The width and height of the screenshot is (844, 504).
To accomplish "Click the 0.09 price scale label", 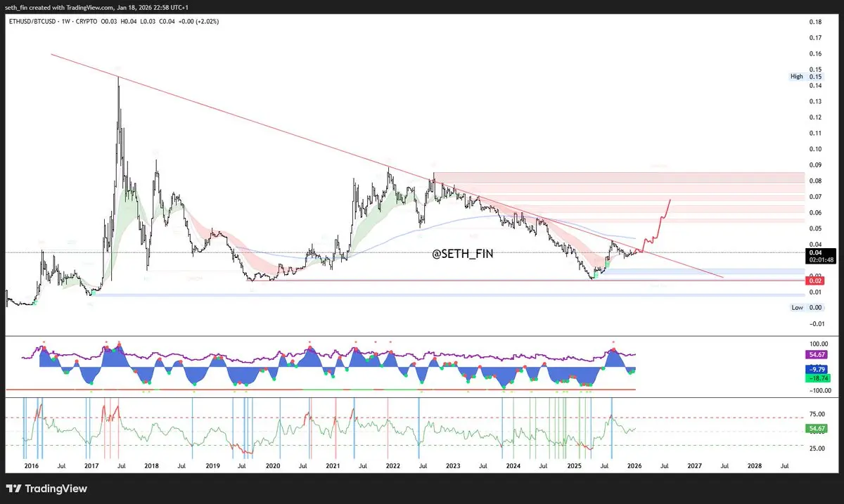I will (x=815, y=165).
